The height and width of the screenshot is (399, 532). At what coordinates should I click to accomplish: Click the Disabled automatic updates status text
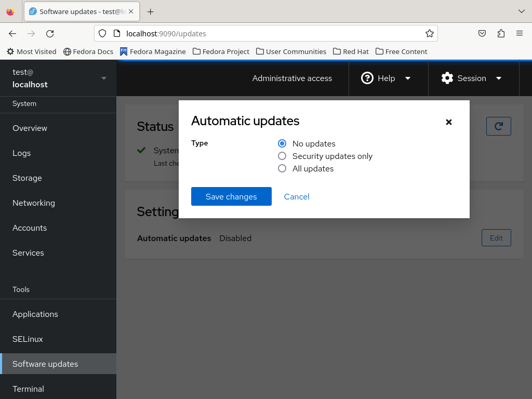pos(235,238)
